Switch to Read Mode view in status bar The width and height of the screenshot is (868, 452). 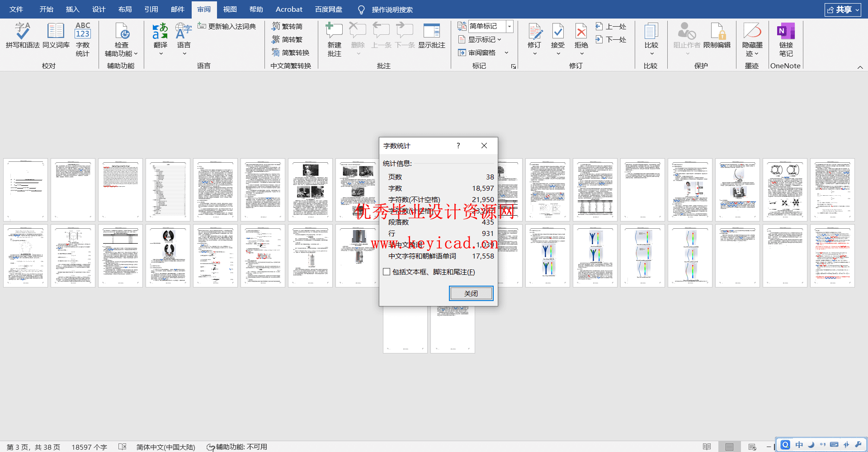(707, 447)
